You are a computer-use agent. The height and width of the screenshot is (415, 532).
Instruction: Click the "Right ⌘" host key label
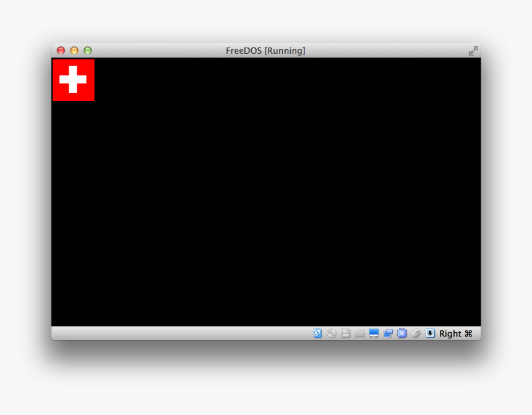coord(456,334)
